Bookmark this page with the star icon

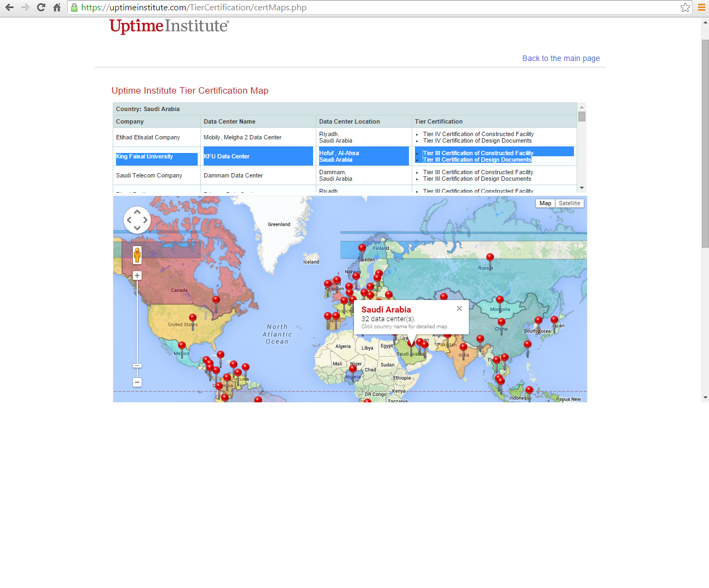(x=685, y=8)
